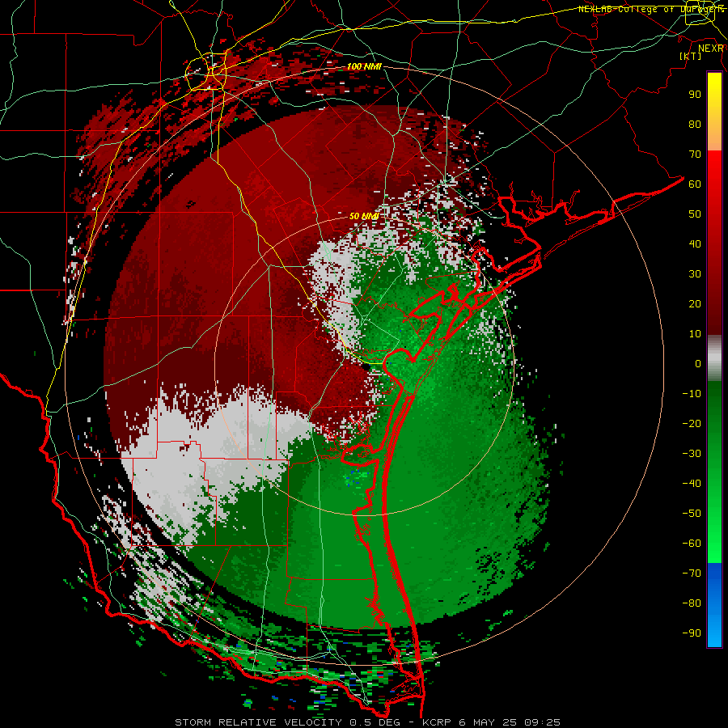Select the -40 value on velocity scale
728x728 pixels.
692,484
